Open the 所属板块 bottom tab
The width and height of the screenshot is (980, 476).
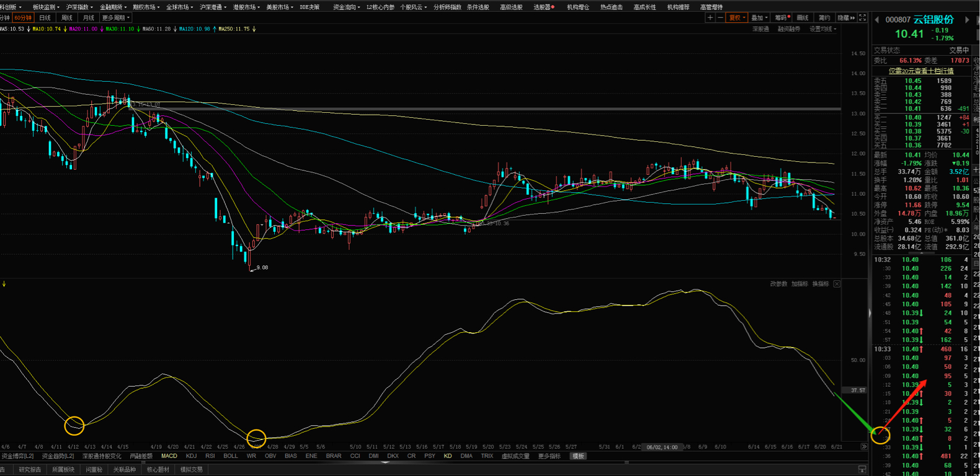coord(63,469)
